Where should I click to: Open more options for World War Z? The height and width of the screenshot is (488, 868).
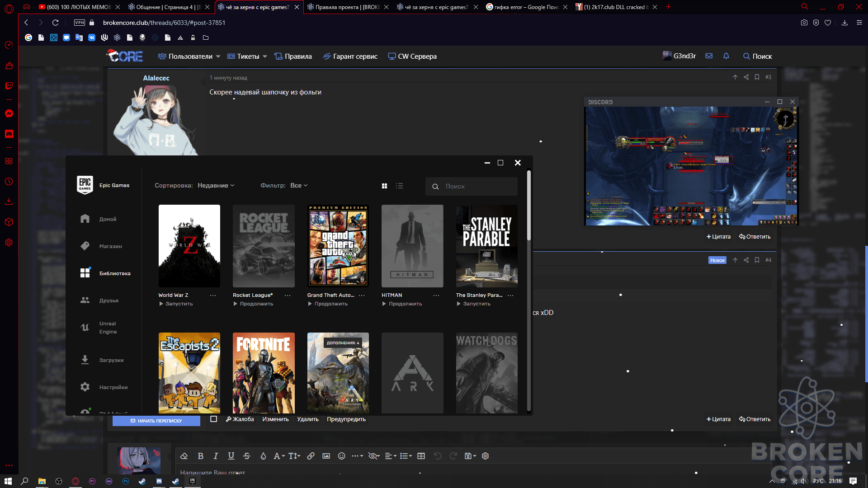[213, 296]
